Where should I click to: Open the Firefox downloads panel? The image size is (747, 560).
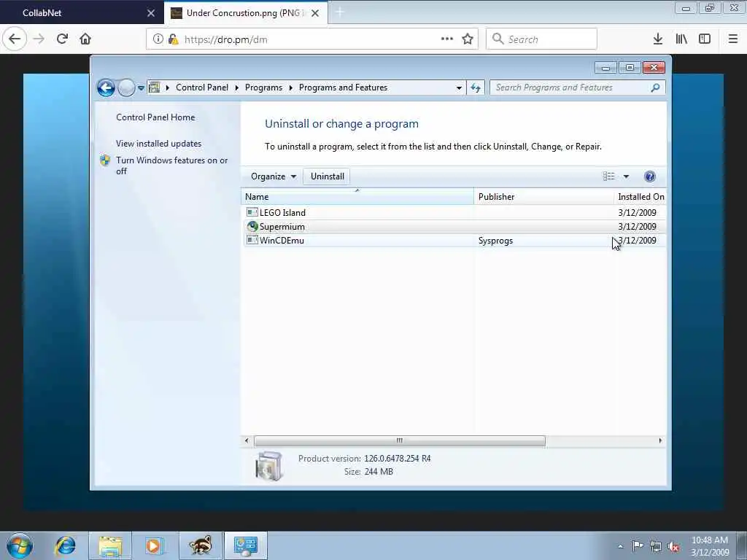coord(658,39)
